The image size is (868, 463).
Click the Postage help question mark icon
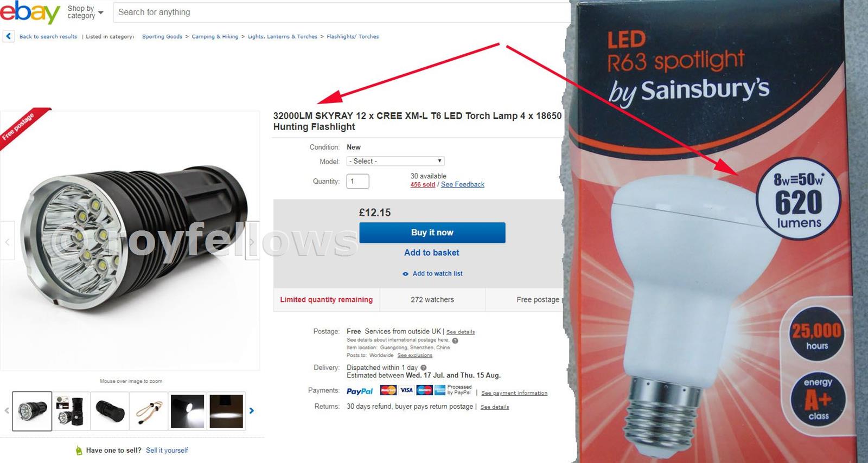click(455, 340)
